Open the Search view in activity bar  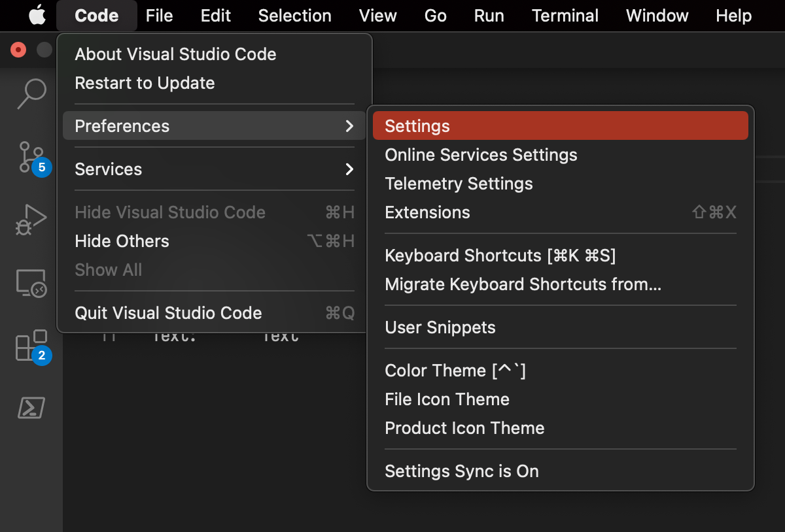31,93
